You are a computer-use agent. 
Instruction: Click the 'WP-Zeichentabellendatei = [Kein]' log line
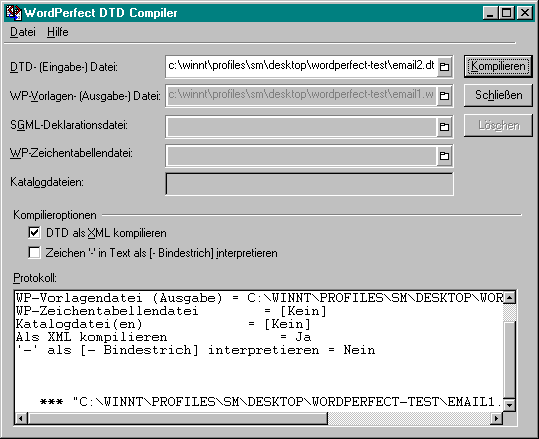point(171,311)
